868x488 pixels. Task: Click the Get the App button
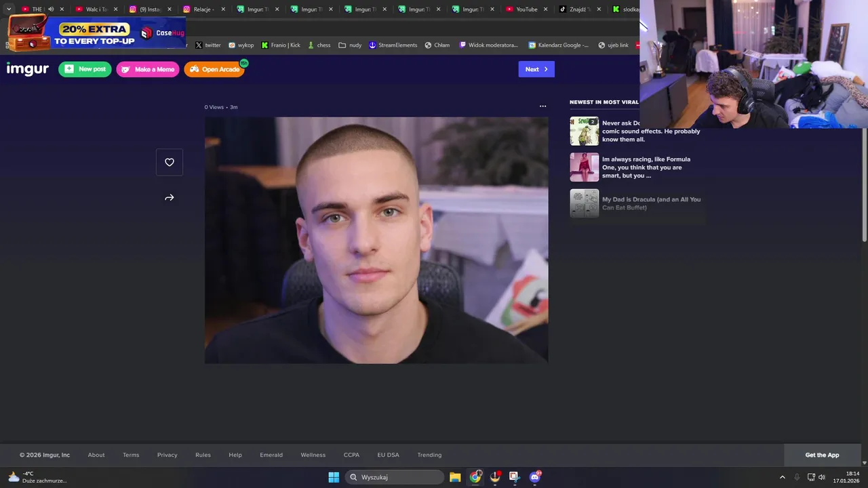tap(822, 455)
